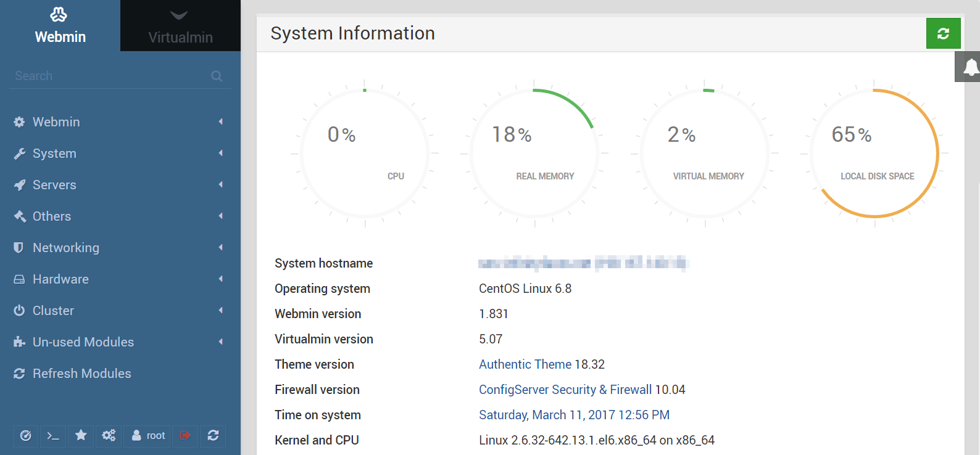Click the Virtual Memory usage gauge

pyautogui.click(x=705, y=154)
